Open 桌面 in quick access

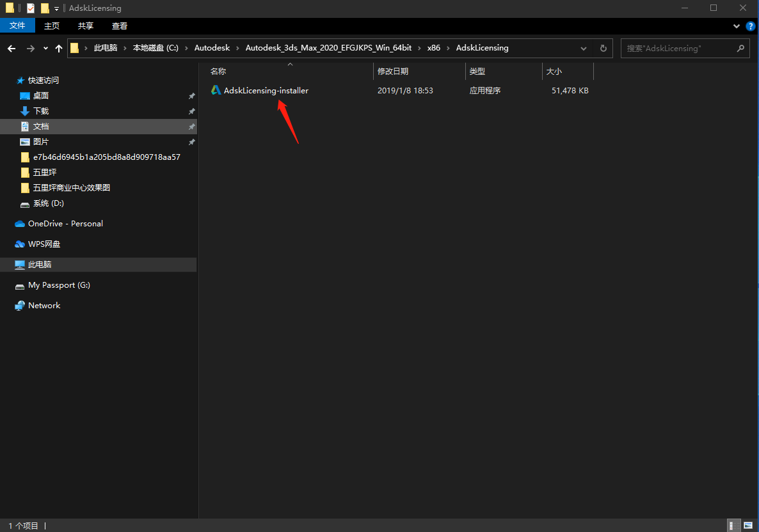(41, 96)
